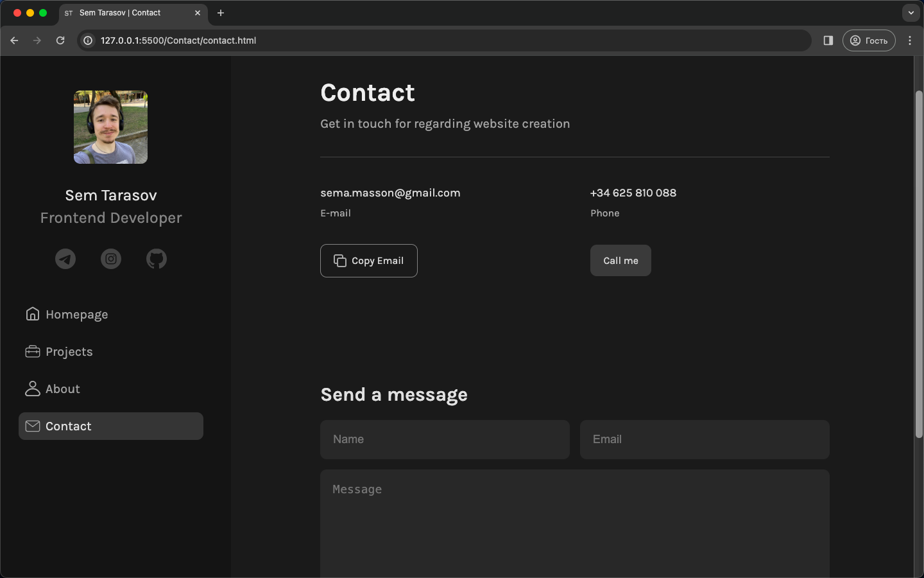Click the site info icon in address bar
The image size is (924, 578).
pos(89,40)
